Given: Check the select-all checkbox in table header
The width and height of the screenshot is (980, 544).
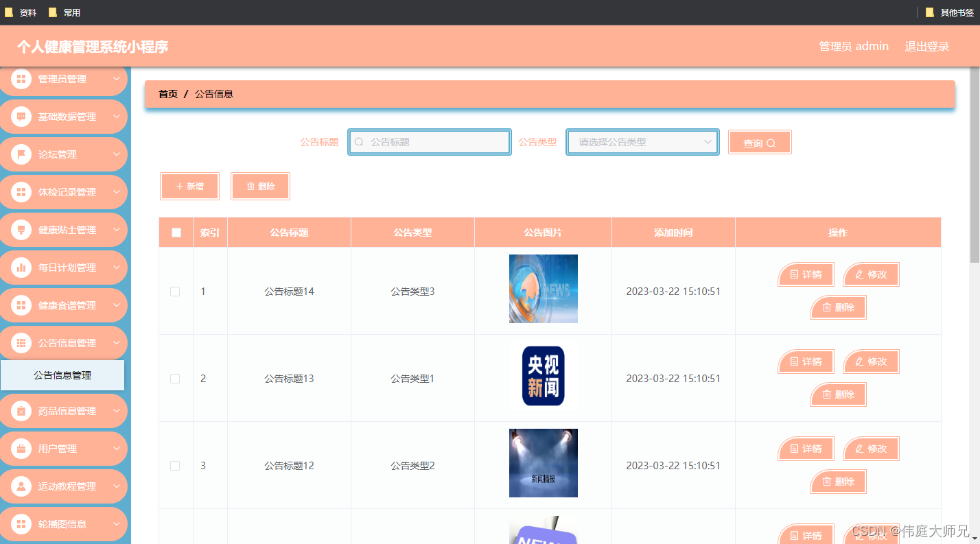Looking at the screenshot, I should tap(176, 232).
